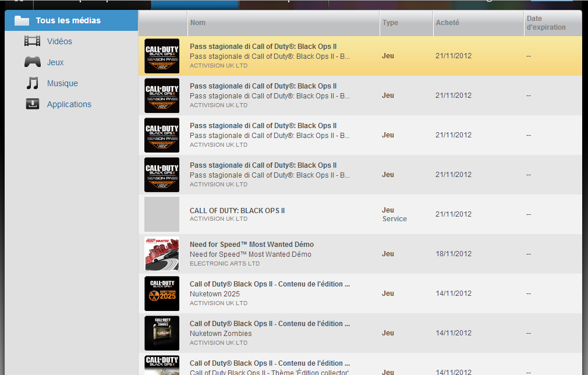Open the Musique category
This screenshot has height=375, width=588.
pos(63,83)
